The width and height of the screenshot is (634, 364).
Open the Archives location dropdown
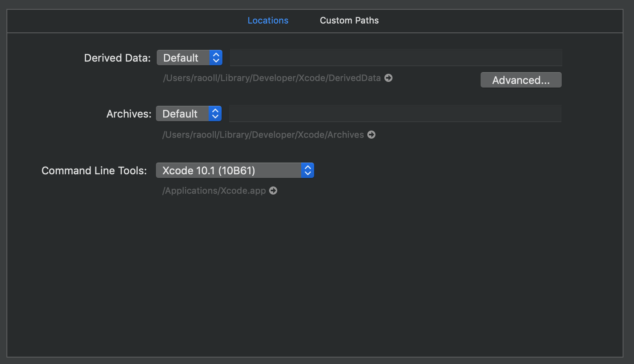pyautogui.click(x=189, y=113)
